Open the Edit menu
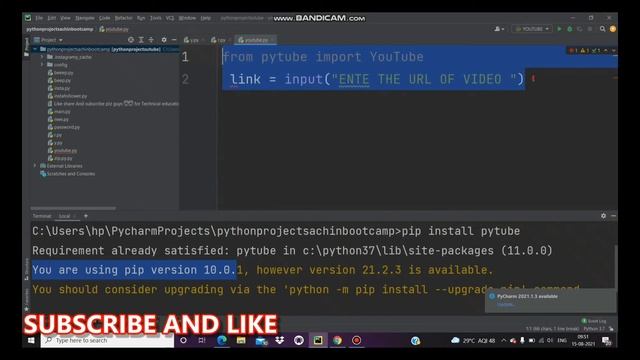This screenshot has width=640, height=360. point(51,18)
